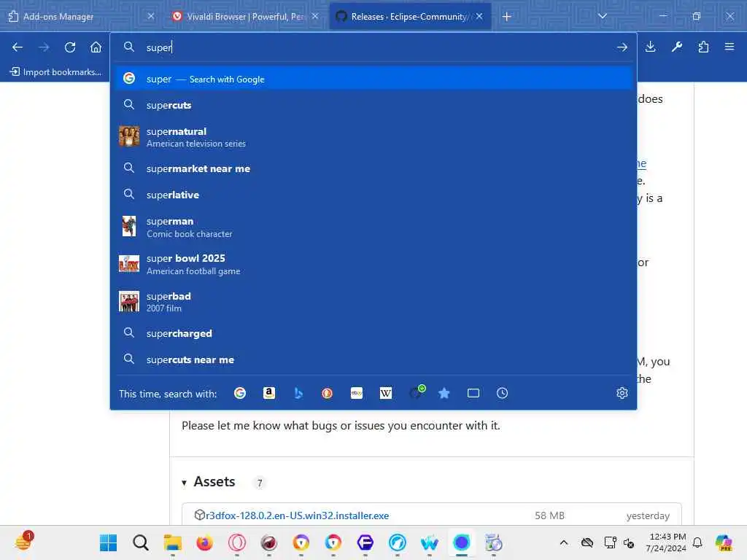Open the browser hamburger menu
The image size is (747, 560).
pyautogui.click(x=729, y=47)
